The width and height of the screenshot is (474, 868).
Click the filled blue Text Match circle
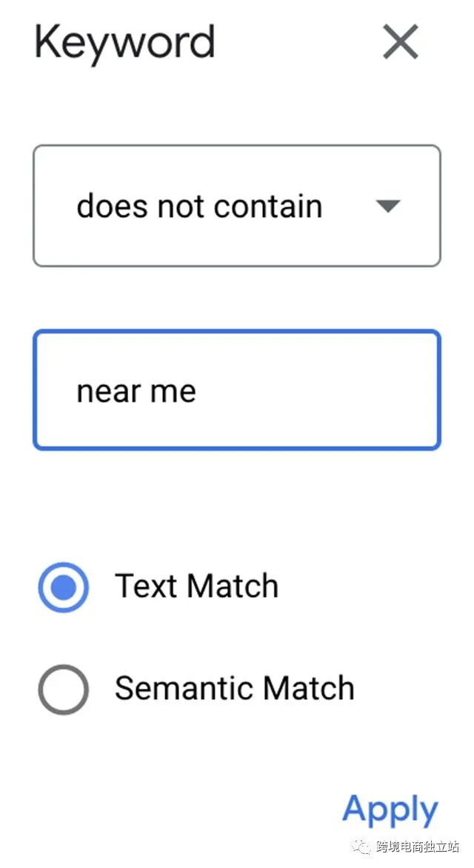click(x=64, y=587)
